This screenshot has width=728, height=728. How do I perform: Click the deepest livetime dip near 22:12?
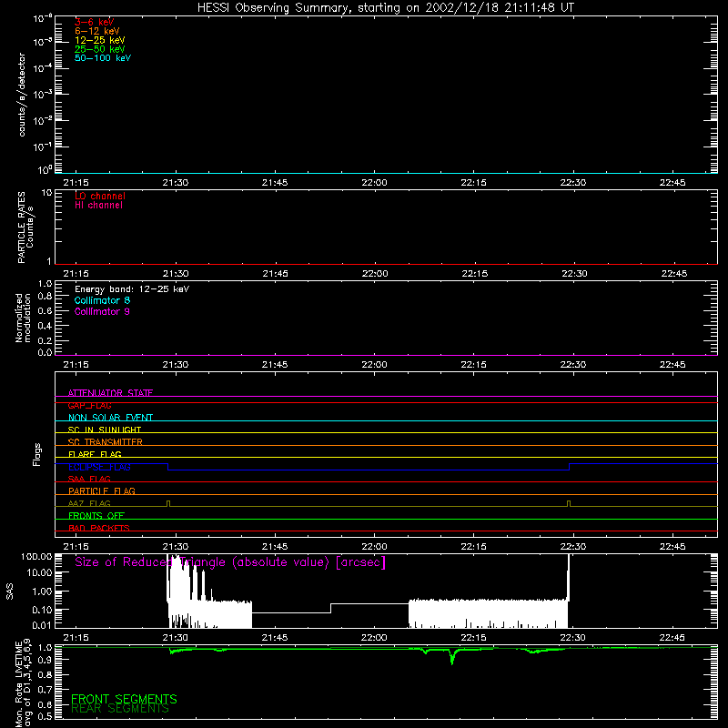pos(452,658)
